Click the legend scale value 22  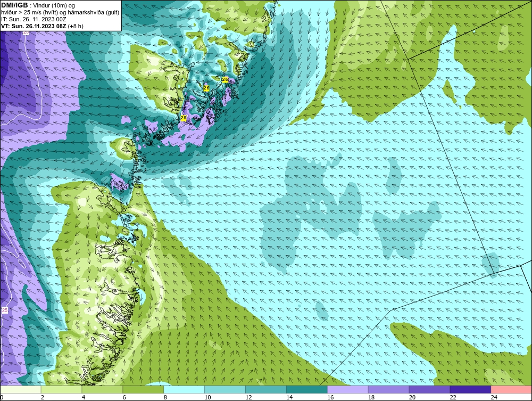click(x=453, y=397)
